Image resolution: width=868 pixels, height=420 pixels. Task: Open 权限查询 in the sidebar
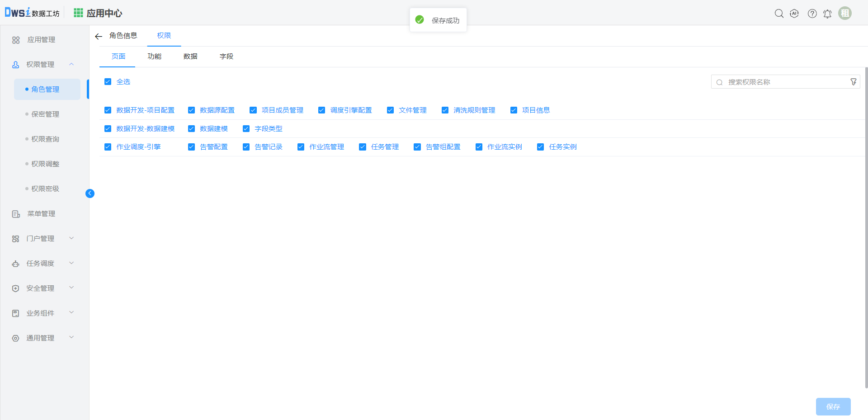pos(45,139)
